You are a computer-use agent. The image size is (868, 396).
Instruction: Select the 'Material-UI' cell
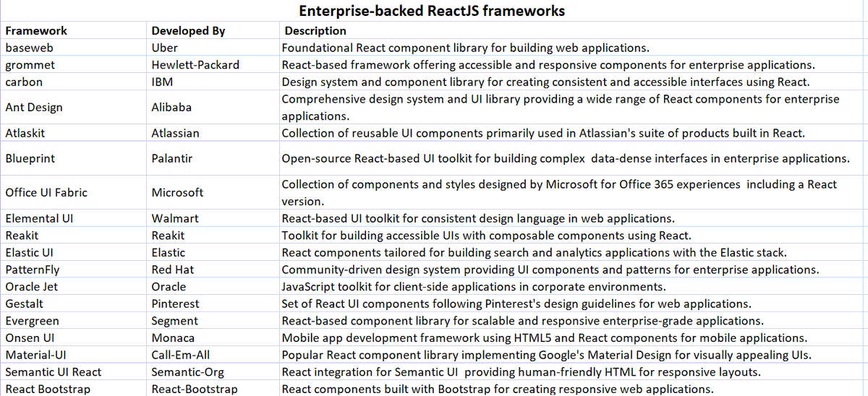[x=74, y=355]
